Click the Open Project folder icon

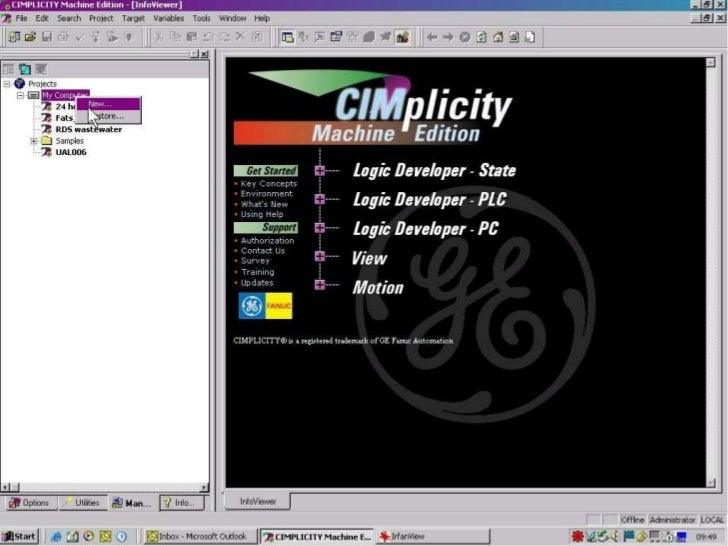[31, 37]
